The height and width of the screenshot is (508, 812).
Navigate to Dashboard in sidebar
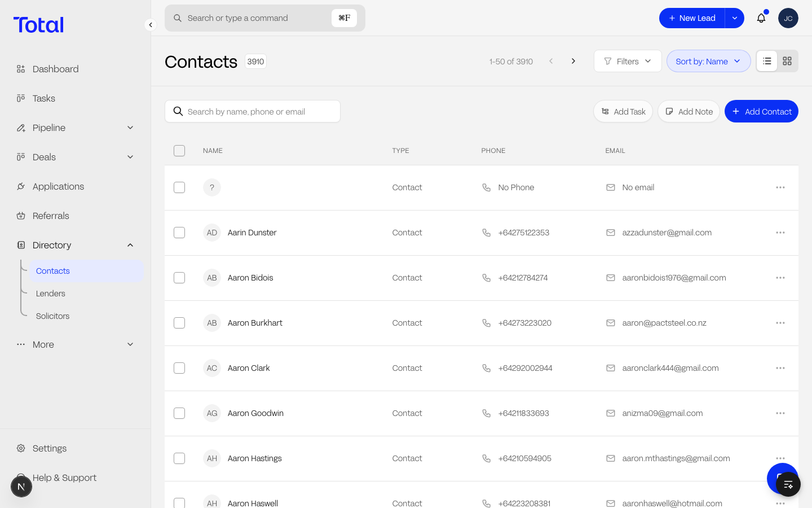[x=55, y=69]
